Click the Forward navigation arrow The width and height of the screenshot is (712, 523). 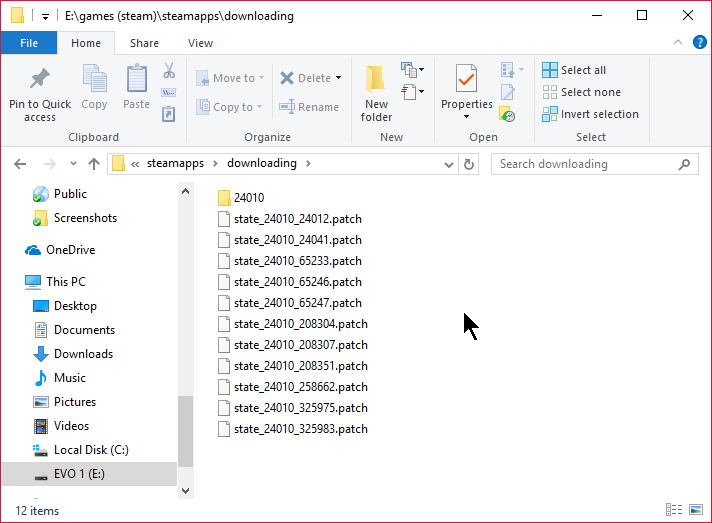point(49,164)
